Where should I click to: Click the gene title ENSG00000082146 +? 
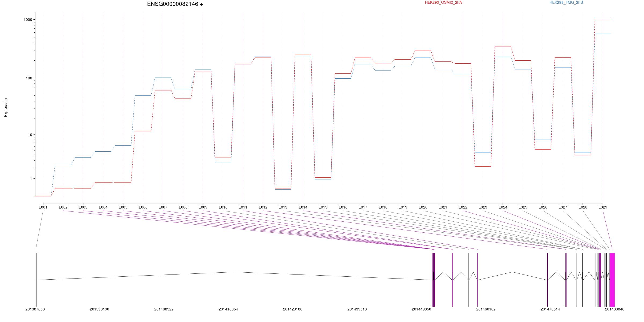pos(175,4)
